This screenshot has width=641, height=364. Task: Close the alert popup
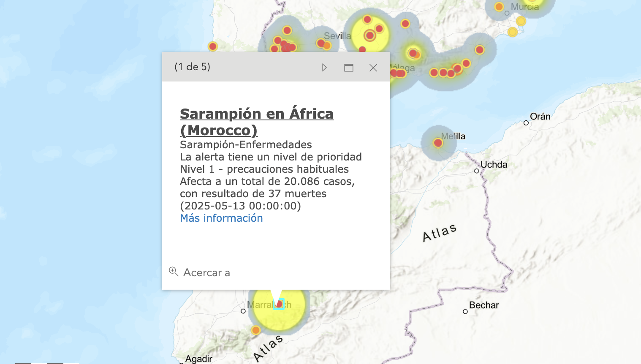click(373, 68)
